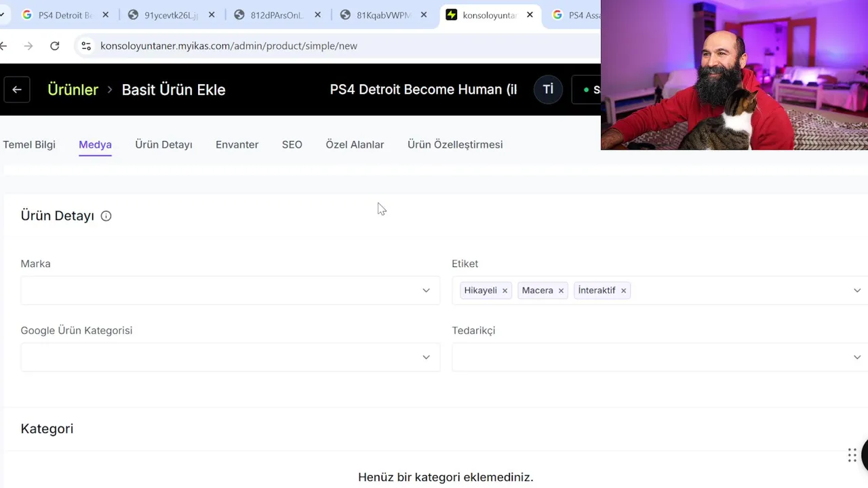Click the PS4 Detroit Become Human title
Viewport: 868px width, 488px height.
(x=423, y=89)
